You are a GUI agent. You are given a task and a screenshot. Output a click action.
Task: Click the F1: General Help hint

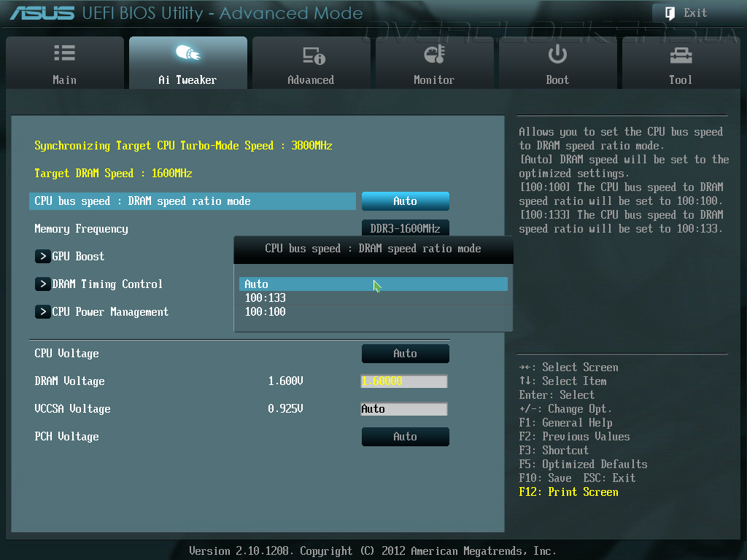[x=565, y=423]
